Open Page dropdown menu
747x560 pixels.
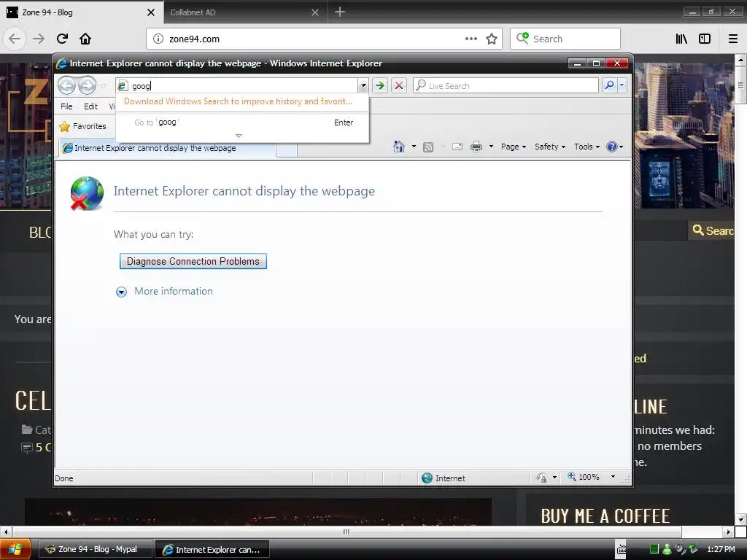coord(514,147)
